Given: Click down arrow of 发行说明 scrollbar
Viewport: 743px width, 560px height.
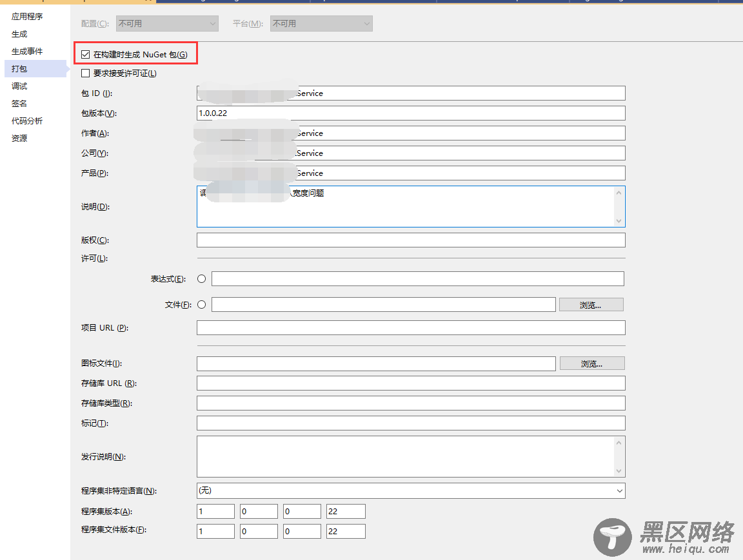Looking at the screenshot, I should (x=619, y=471).
